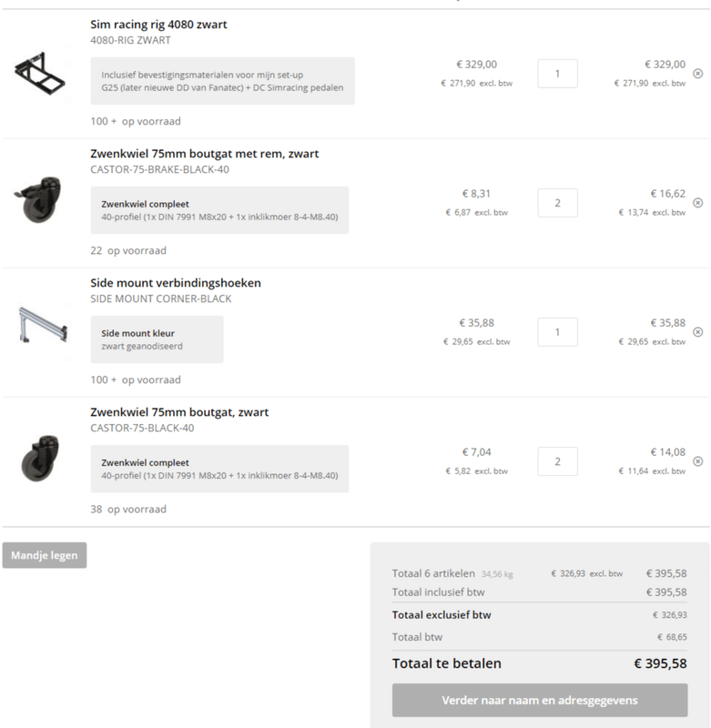Viewport: 711px width, 728px height.
Task: Click Side mount kleur option box
Action: (x=157, y=339)
